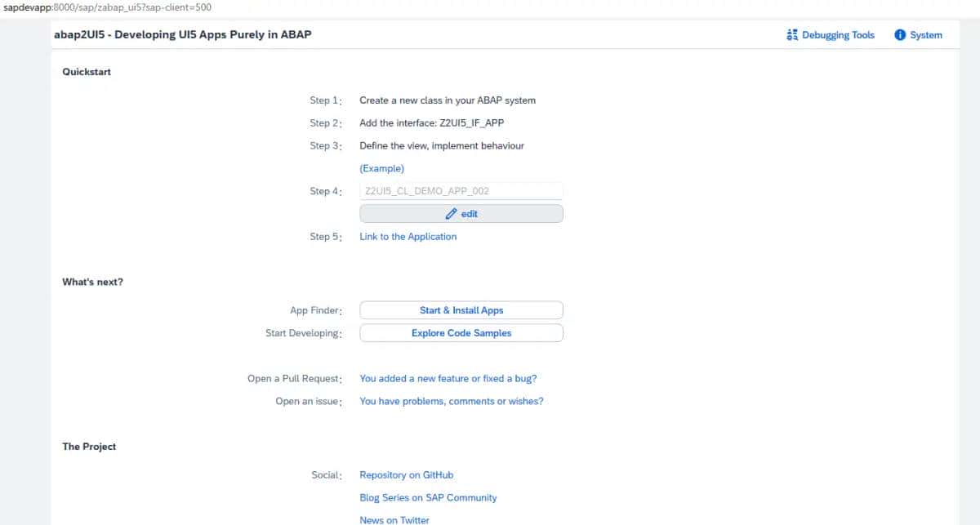The height and width of the screenshot is (525, 980).
Task: Select the Quickstart section heading
Action: 86,72
